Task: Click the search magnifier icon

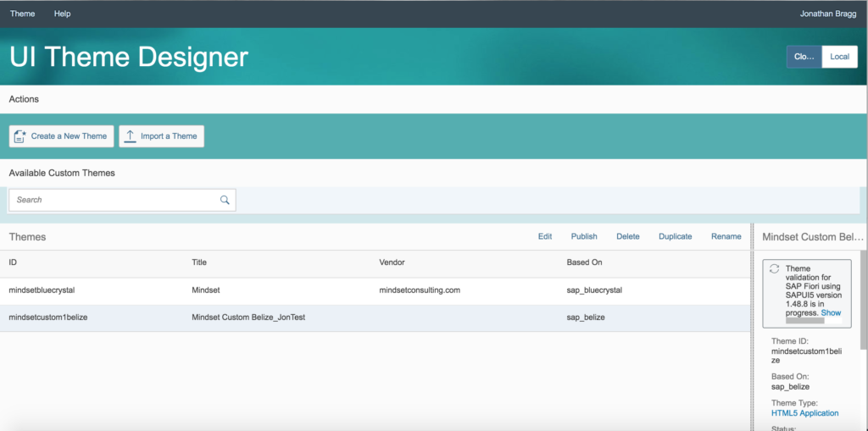Action: click(225, 200)
